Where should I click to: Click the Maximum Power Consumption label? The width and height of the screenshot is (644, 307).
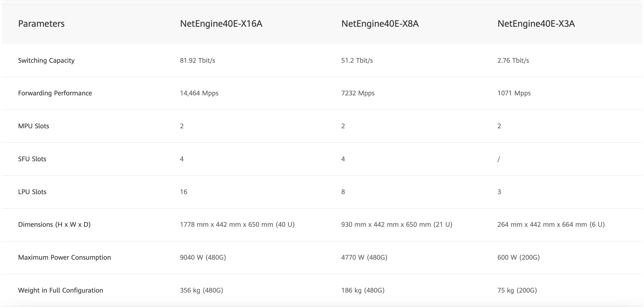[x=64, y=257]
